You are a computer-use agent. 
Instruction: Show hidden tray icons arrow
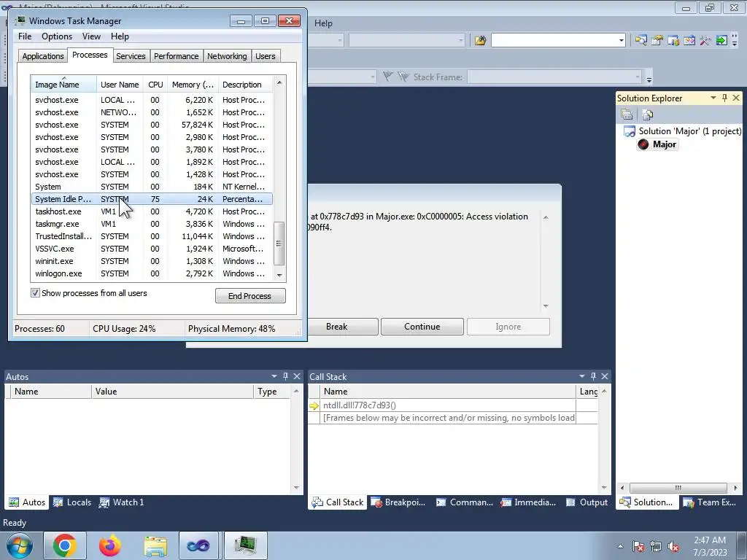click(x=620, y=547)
